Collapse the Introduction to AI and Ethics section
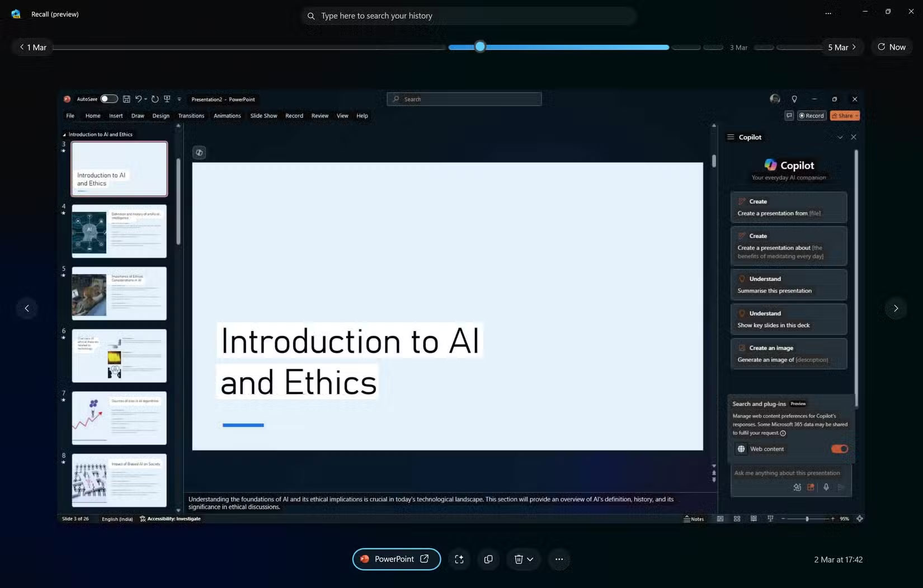 (x=65, y=134)
